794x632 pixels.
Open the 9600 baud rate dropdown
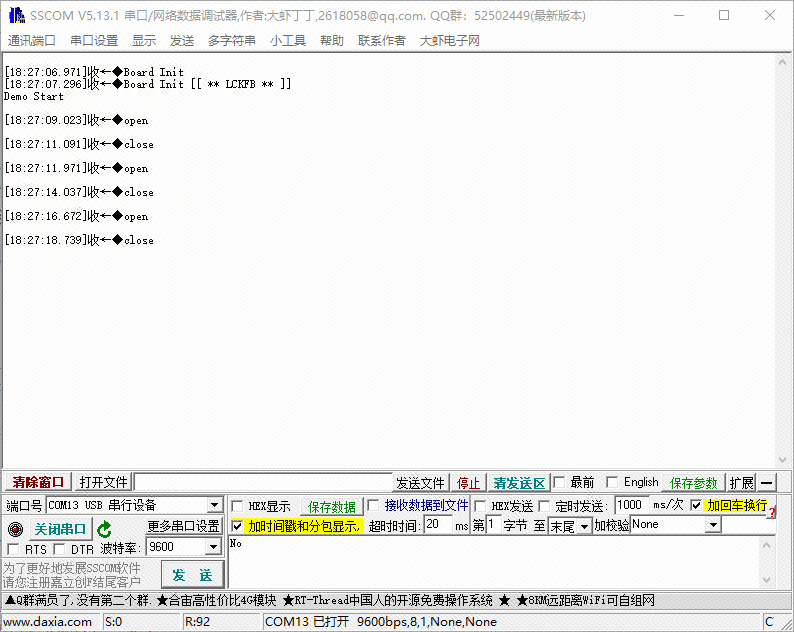213,547
